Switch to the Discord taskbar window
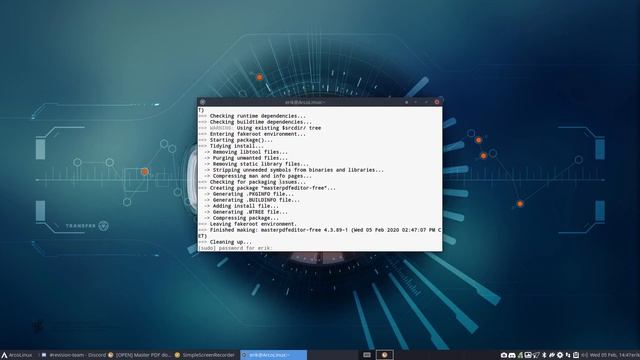This screenshot has height=360, width=640. pyautogui.click(x=74, y=355)
